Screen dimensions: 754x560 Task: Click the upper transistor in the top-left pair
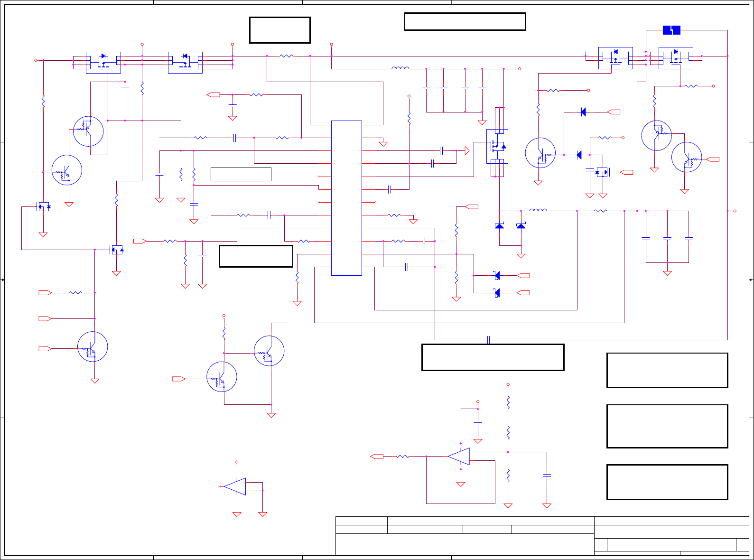click(88, 131)
